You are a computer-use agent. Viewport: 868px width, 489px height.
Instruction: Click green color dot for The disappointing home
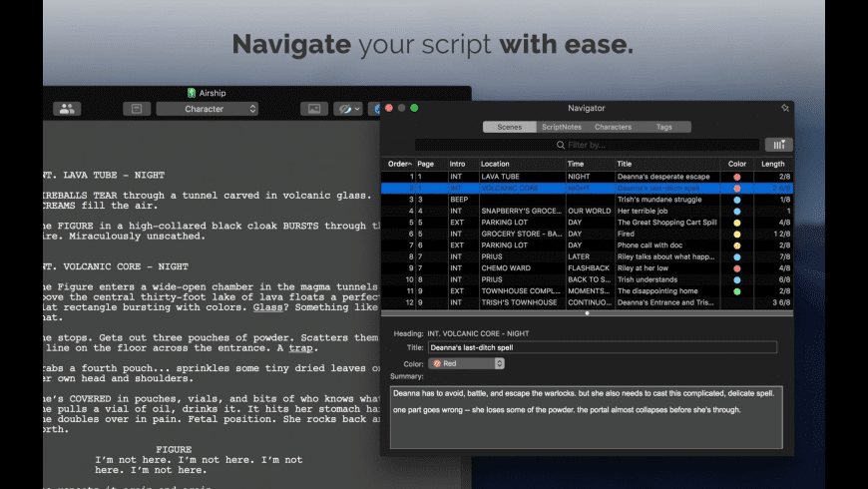[x=737, y=291]
